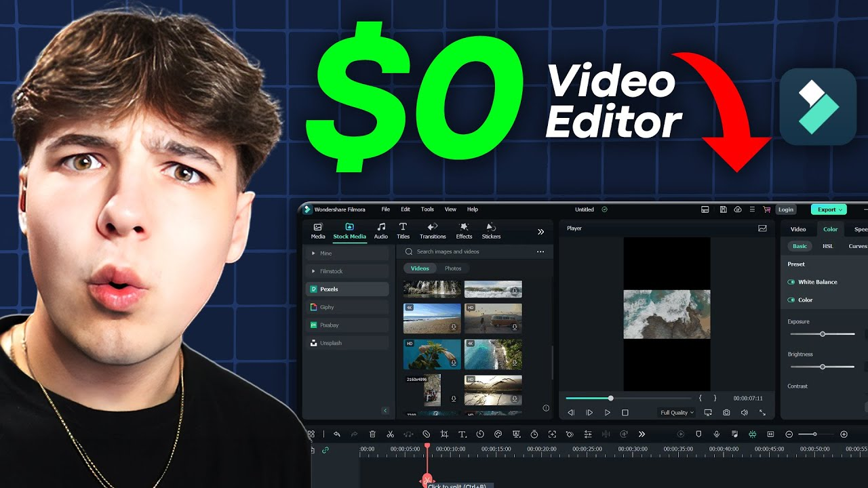
Task: Select the Split scissors tool in timeline toolbar
Action: click(x=390, y=434)
